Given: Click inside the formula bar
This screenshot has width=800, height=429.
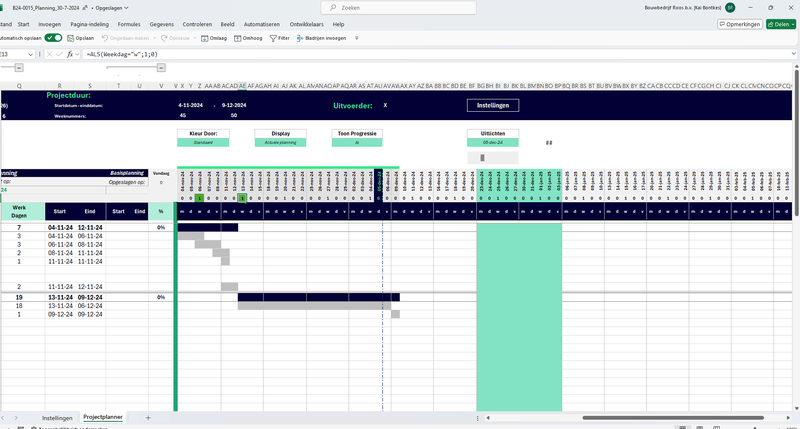Looking at the screenshot, I should click(434, 54).
